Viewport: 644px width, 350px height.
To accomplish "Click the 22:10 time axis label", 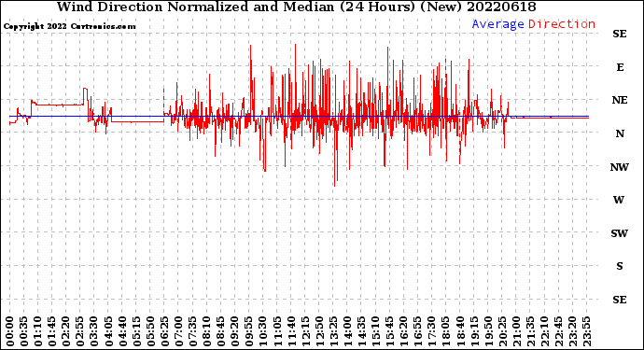I will (544, 331).
